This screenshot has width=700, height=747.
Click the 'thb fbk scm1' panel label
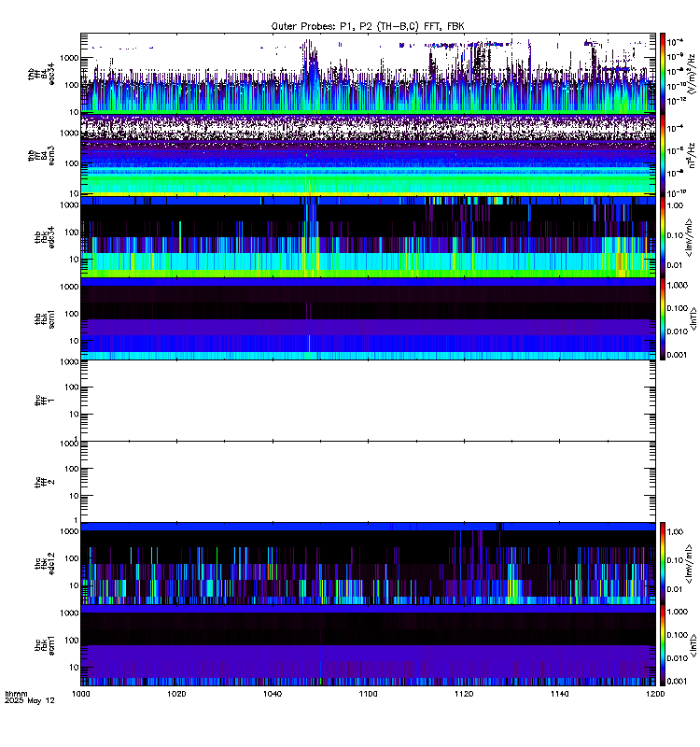(45, 318)
